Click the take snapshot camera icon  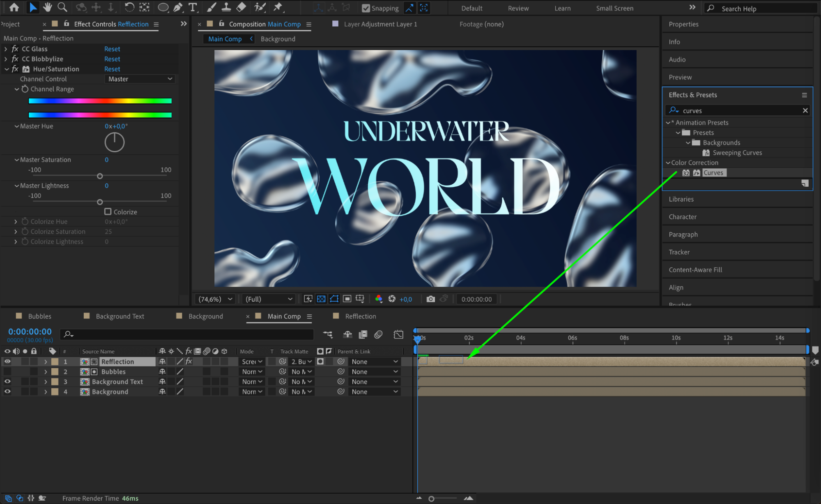[430, 299]
